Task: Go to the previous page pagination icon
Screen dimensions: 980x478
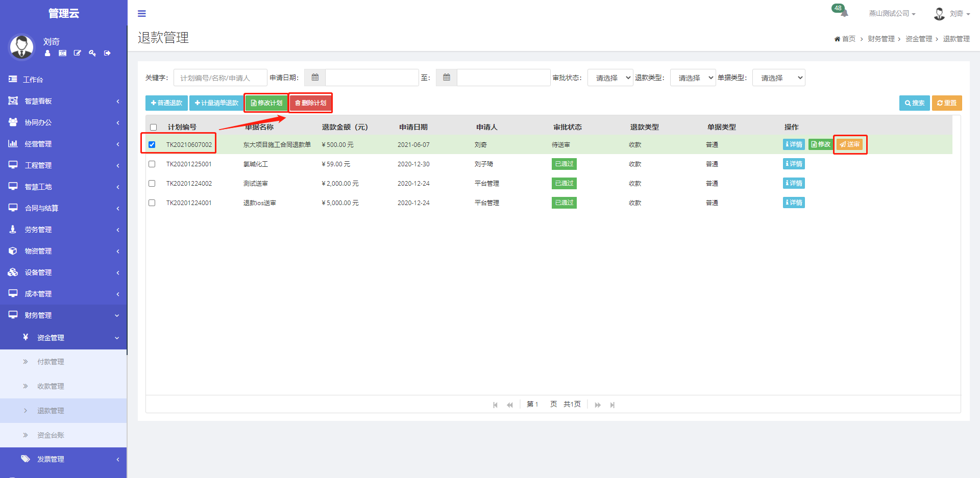Action: 509,405
